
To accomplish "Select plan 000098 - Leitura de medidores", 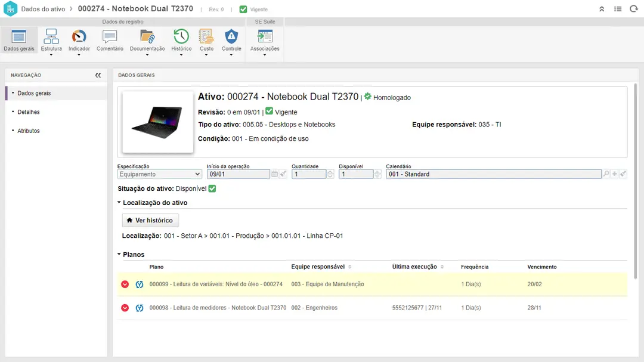I will pyautogui.click(x=218, y=308).
